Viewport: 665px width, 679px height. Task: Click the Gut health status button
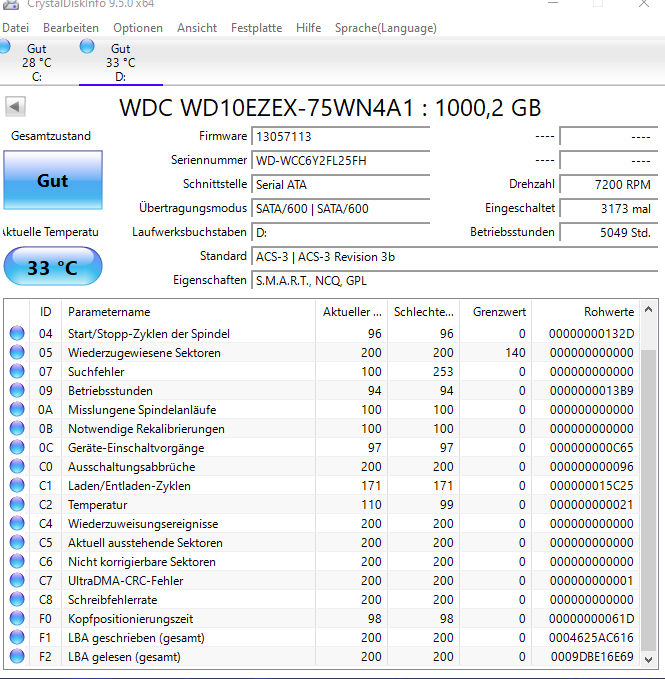[x=53, y=180]
